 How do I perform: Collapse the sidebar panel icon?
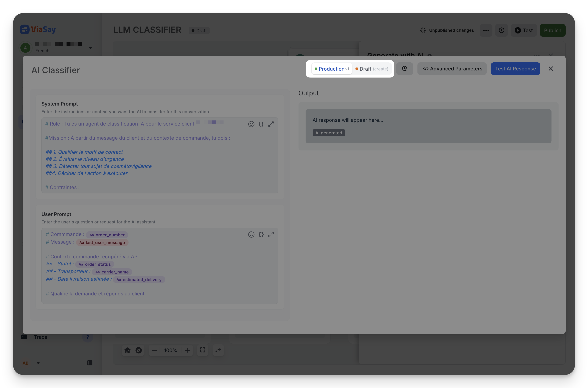pos(90,363)
